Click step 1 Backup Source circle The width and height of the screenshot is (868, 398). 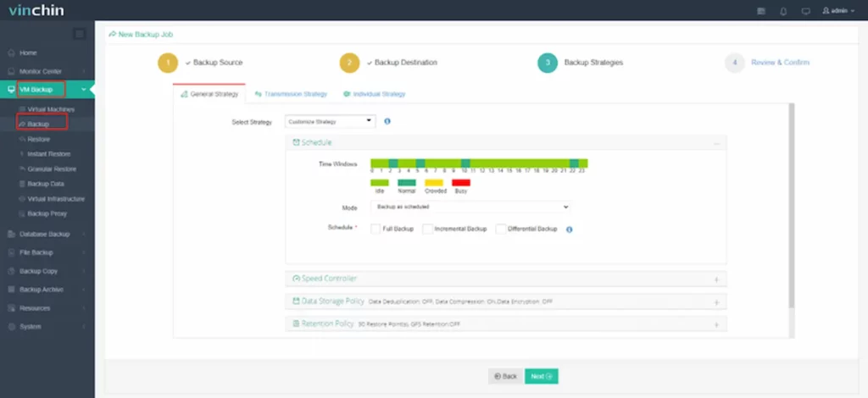pyautogui.click(x=168, y=63)
